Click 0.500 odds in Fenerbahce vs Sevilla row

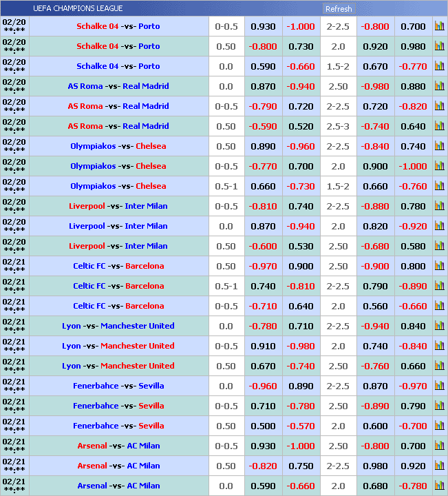262,426
